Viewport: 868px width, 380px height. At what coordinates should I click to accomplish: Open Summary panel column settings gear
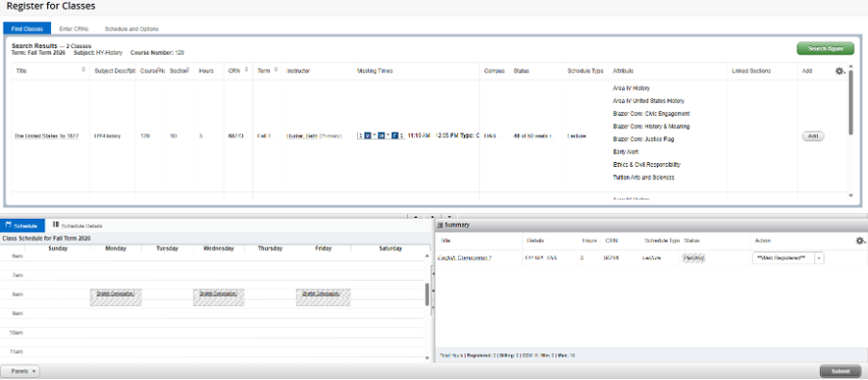860,241
